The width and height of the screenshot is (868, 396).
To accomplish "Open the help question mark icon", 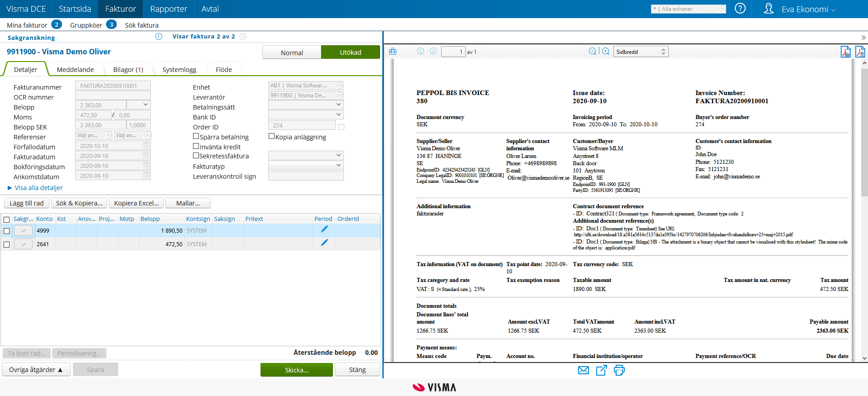I will tap(740, 9).
